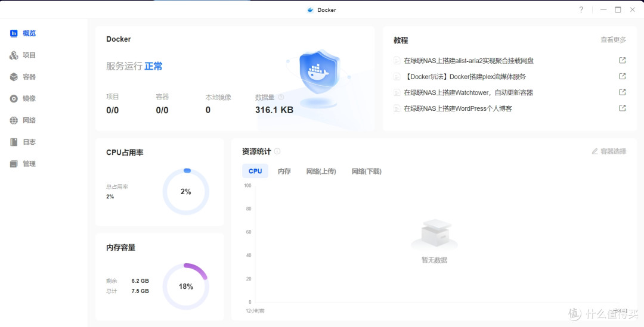Click 查看更多 to see more tutorials
Viewport: 644px width, 327px height.
click(614, 40)
